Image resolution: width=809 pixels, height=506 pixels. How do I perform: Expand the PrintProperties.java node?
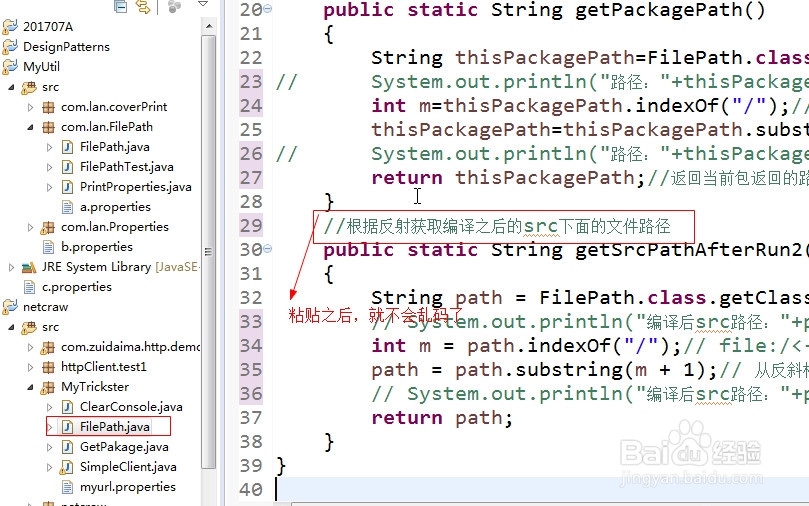(50, 187)
